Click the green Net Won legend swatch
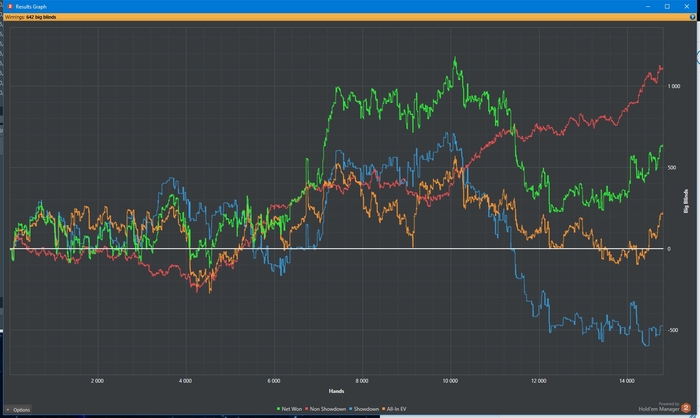The width and height of the screenshot is (700, 418). [x=279, y=409]
